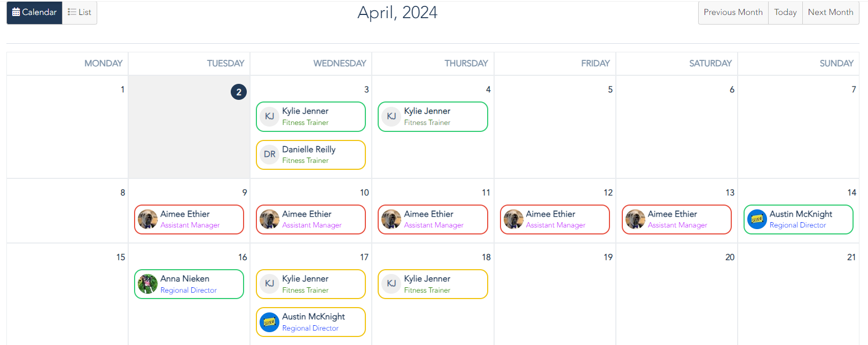868x345 pixels.
Task: Click KJ avatar on April 3
Action: pyautogui.click(x=270, y=116)
